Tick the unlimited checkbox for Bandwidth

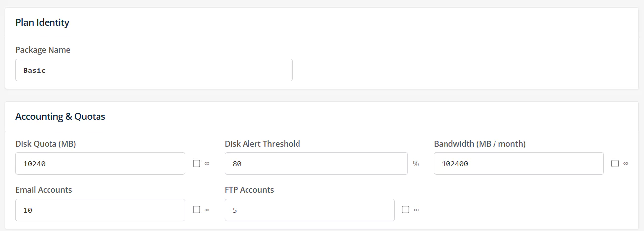[x=615, y=164]
